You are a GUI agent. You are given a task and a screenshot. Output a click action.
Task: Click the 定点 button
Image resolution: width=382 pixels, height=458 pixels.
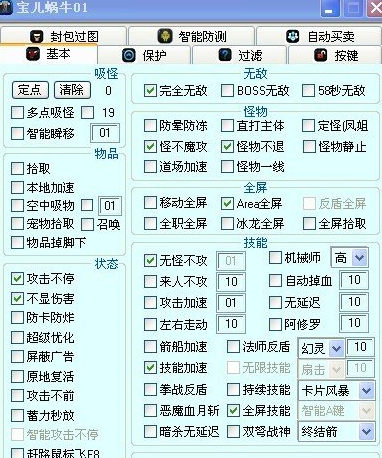(x=30, y=90)
